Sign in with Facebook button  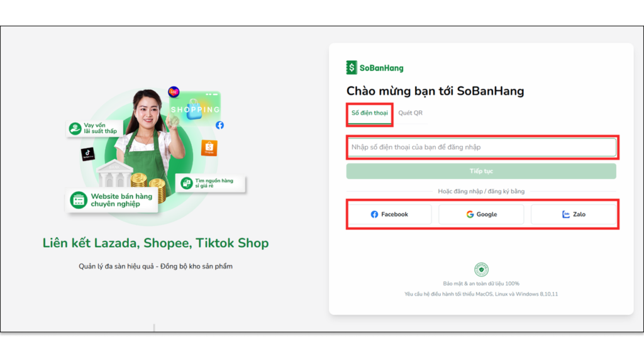tap(389, 215)
